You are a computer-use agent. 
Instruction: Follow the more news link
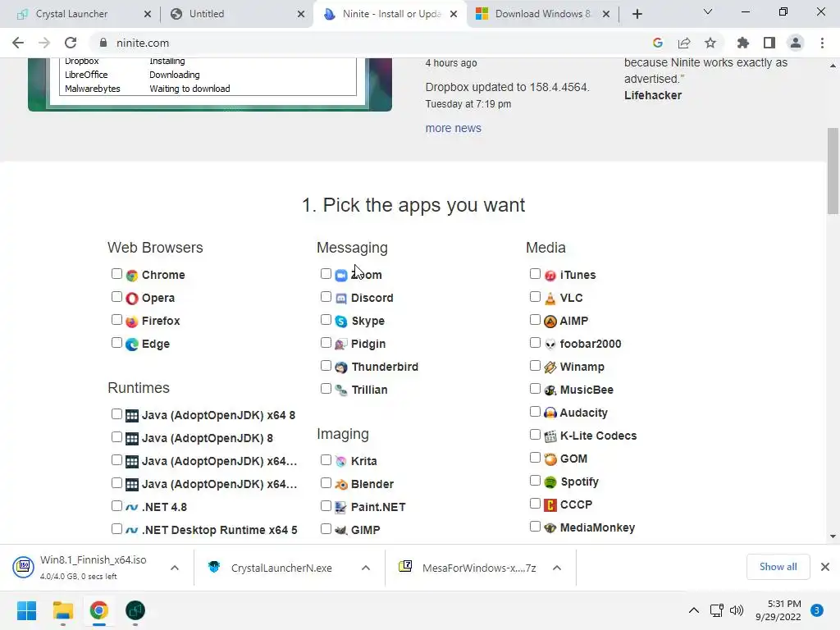point(453,128)
